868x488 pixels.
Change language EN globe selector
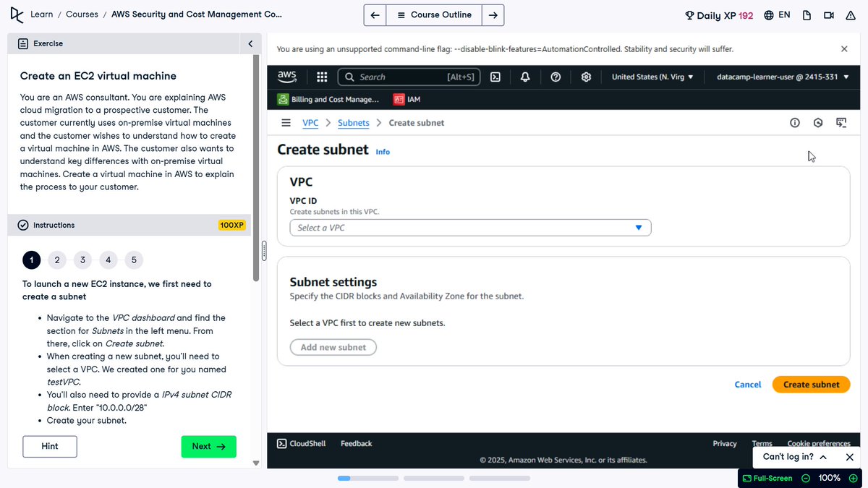(777, 14)
